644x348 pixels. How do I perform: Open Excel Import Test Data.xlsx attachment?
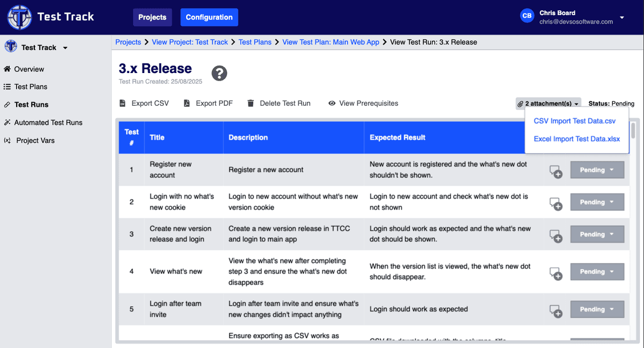tap(576, 139)
